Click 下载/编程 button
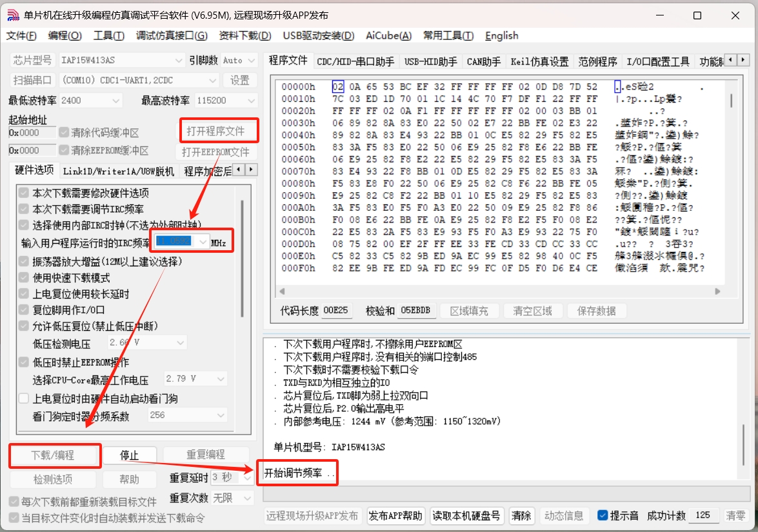758x532 pixels. 53,455
